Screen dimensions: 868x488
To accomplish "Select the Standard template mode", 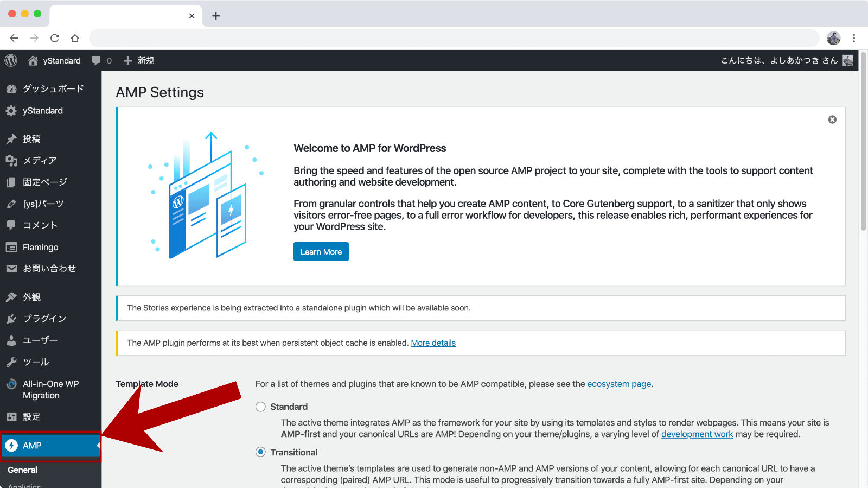I will 260,407.
